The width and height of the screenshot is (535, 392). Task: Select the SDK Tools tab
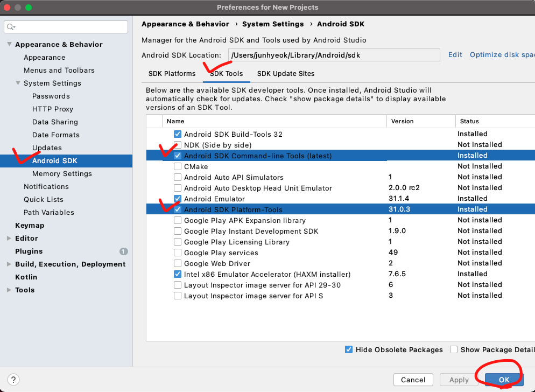226,73
